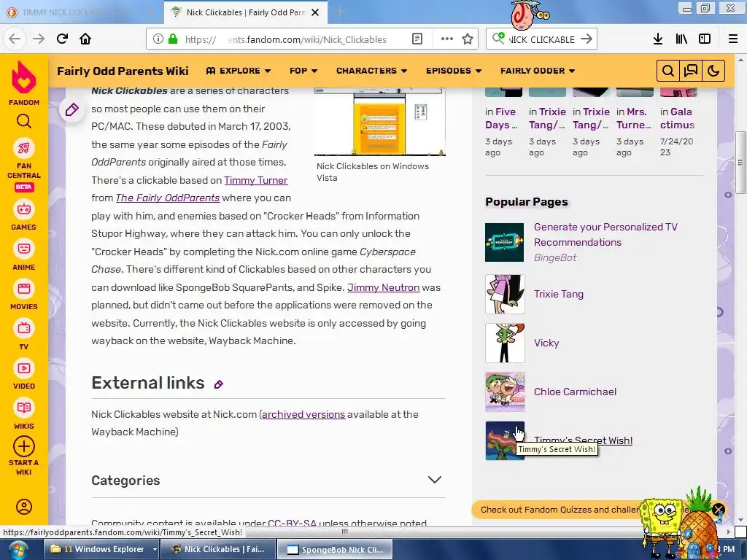This screenshot has width=747, height=560.
Task: Open search from the yellow Fandom sidebar
Action: coord(24,122)
